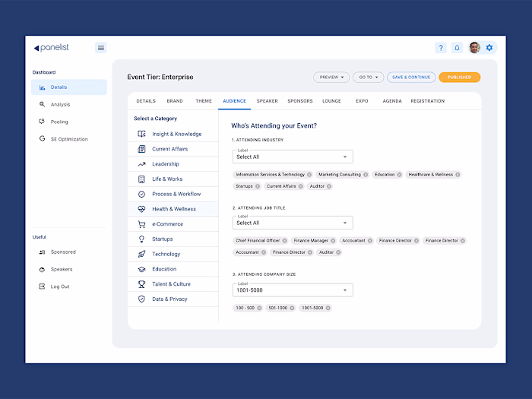Remove the Auditor industry chip
This screenshot has height=399, width=532.
[x=329, y=186]
